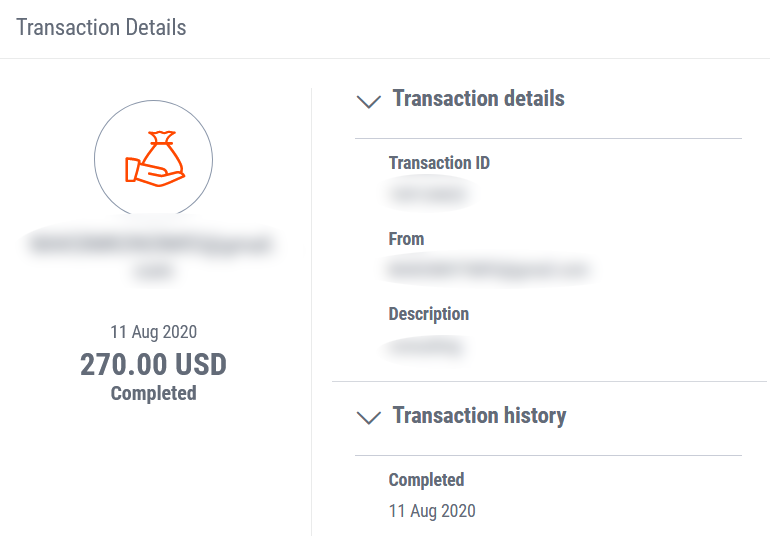Image resolution: width=770 pixels, height=536 pixels.
Task: Collapse the Transaction details chevron
Action: point(369,101)
